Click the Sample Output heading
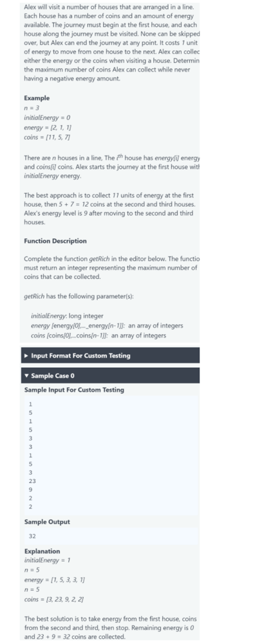Viewport: 271px width, 644px height. 47,522
